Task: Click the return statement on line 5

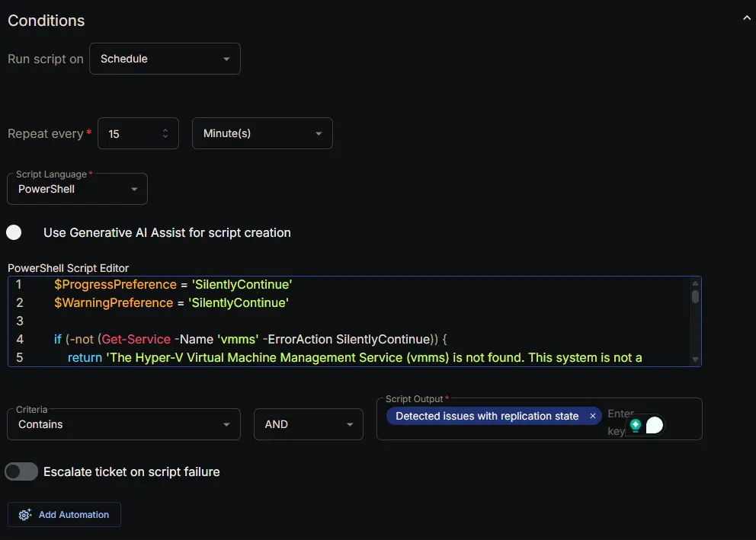Action: (354, 358)
